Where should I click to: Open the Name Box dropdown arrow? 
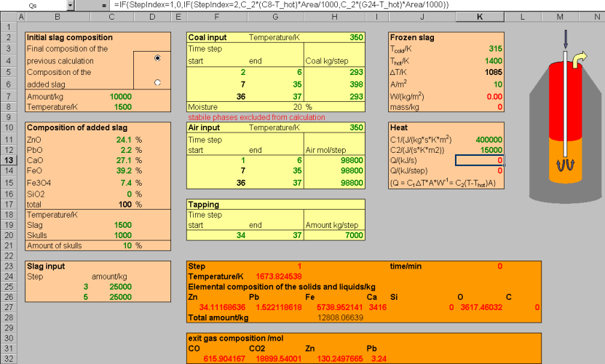point(70,5)
